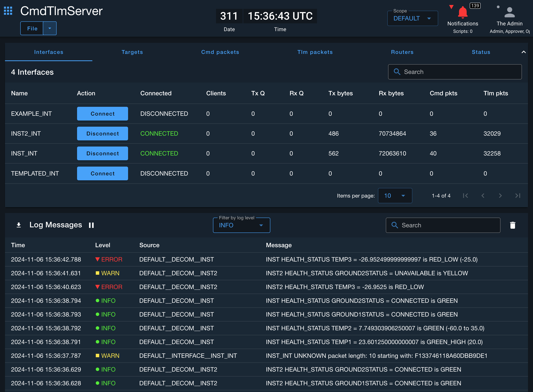Click the pause icon in Log Messages

pos(91,225)
